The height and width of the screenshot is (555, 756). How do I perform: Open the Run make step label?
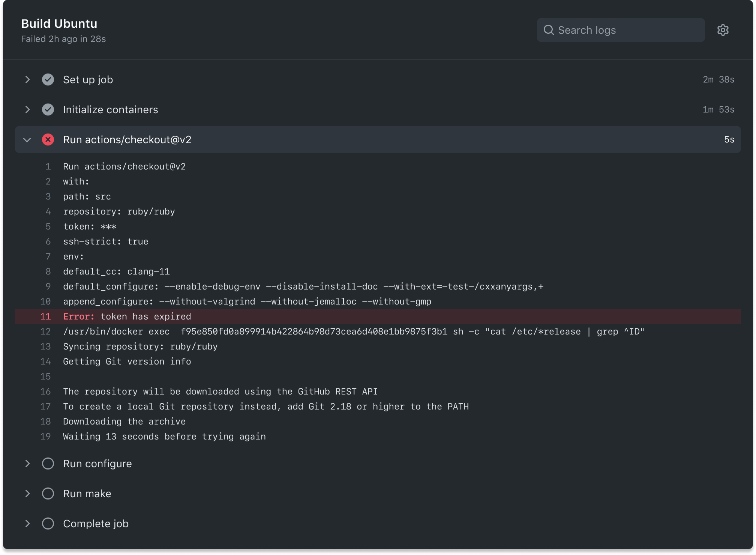[87, 493]
